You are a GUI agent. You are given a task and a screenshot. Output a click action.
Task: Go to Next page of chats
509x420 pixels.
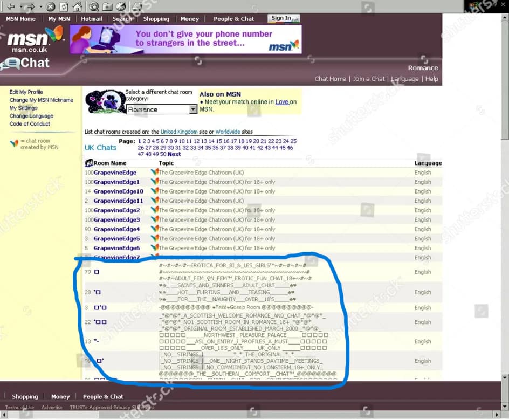(x=174, y=154)
